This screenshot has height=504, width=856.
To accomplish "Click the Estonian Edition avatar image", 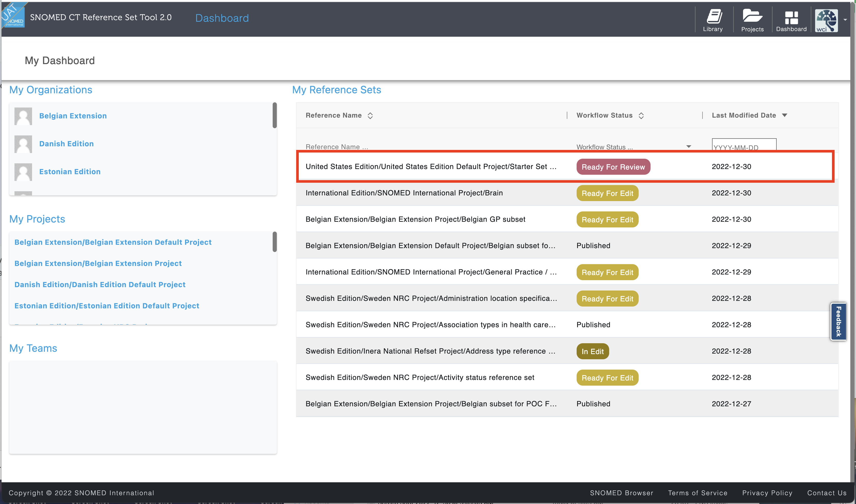I will (23, 172).
